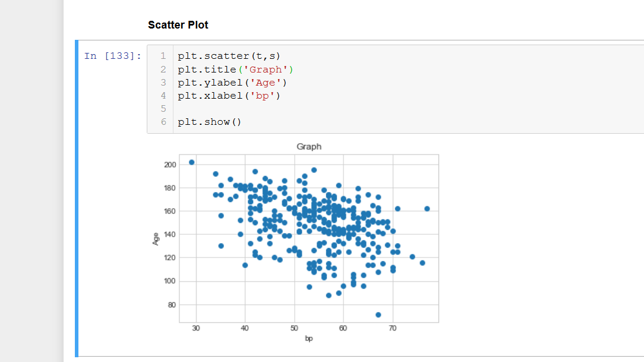644x362 pixels.
Task: Select line number 6 in the code cell
Action: (164, 122)
